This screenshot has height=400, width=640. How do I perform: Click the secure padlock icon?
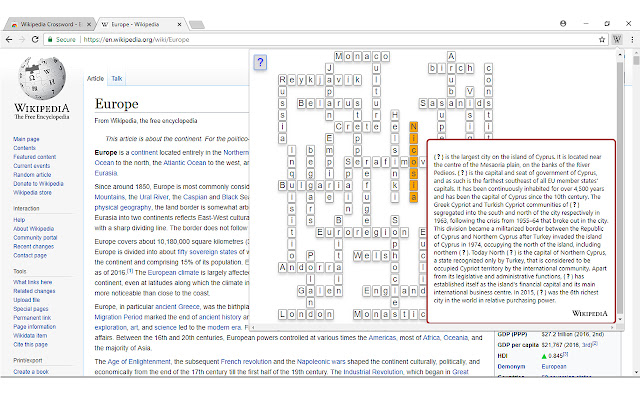tap(50, 40)
